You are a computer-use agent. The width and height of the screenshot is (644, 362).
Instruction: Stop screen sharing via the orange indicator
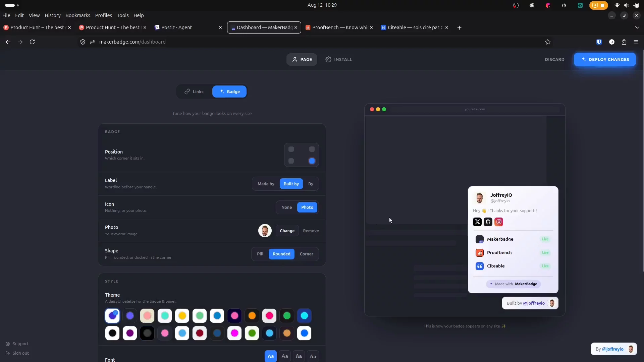click(599, 5)
